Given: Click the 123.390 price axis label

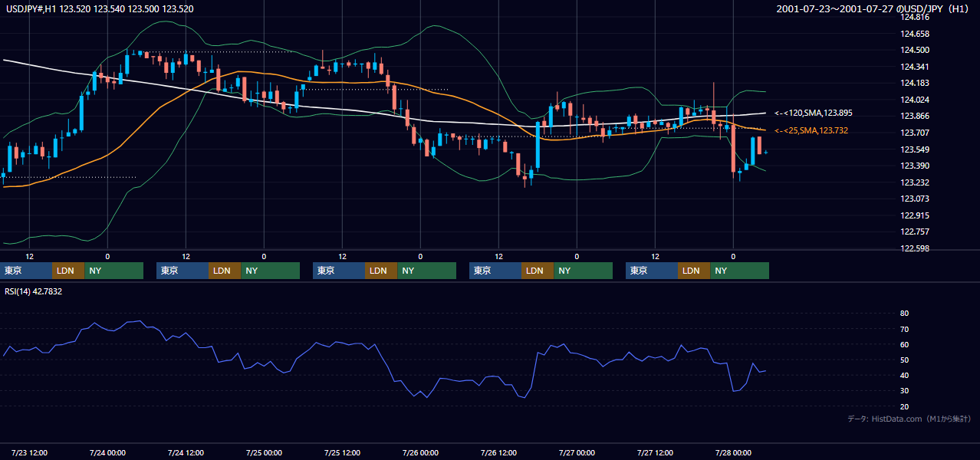Looking at the screenshot, I should tap(914, 166).
